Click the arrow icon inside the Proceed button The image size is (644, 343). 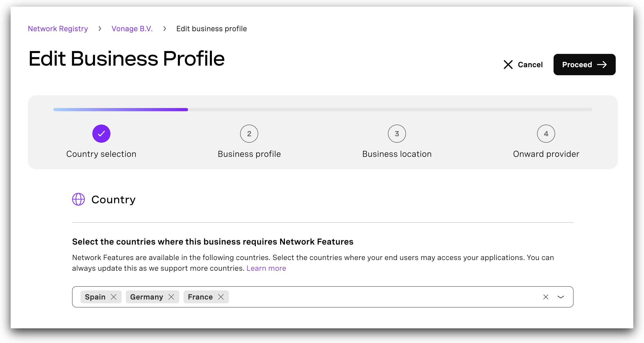602,64
